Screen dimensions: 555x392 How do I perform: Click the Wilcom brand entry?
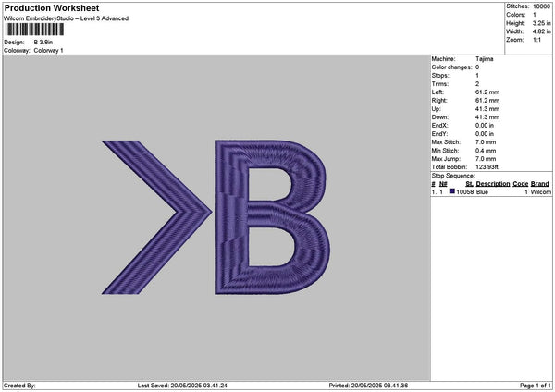pos(540,191)
